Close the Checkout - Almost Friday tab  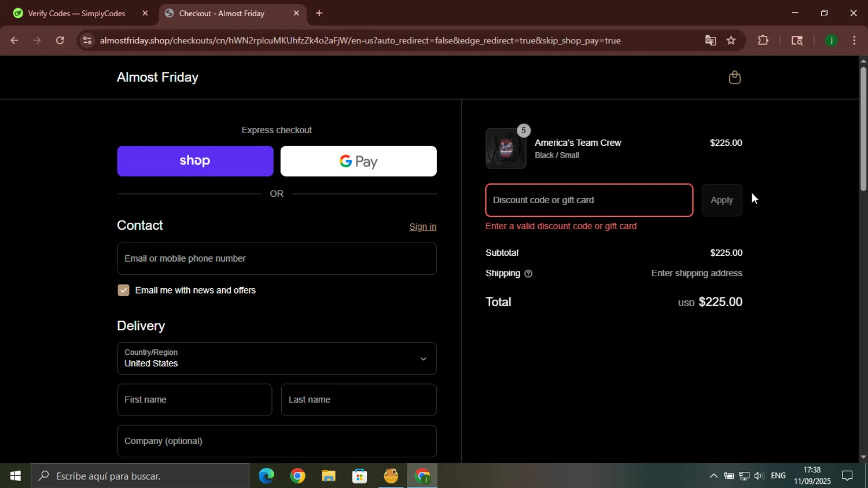296,13
